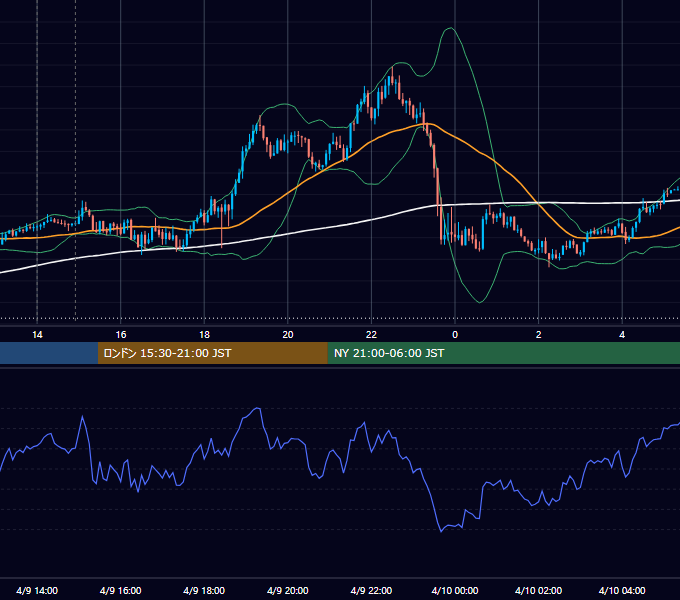Viewport: 680px width, 600px height.
Task: Click the 4/10 00:00 time label
Action: pos(455,590)
